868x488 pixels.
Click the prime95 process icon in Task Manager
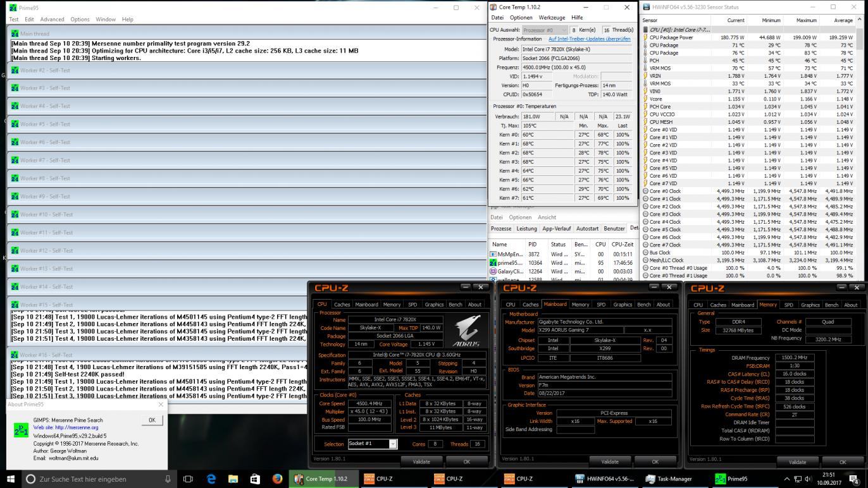pos(493,263)
